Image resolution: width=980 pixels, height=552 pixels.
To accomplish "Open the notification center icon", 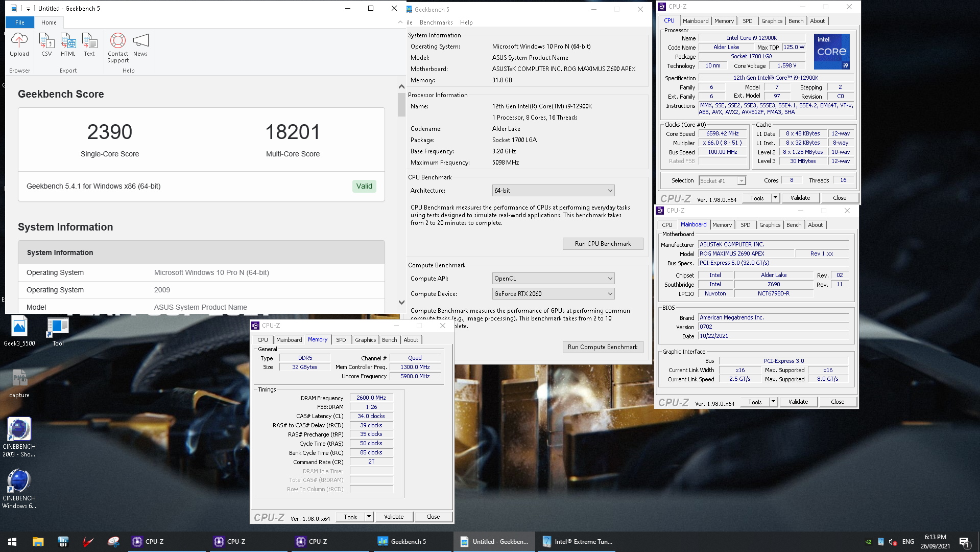I will (x=965, y=542).
